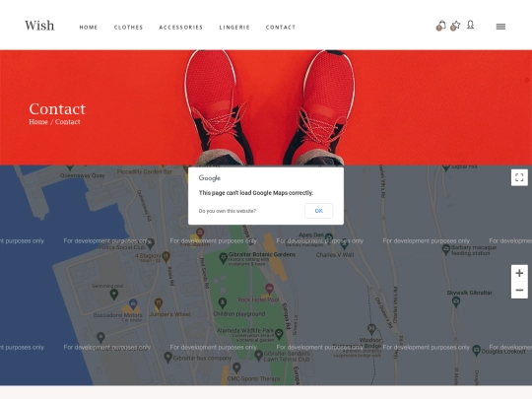
Task: Click the Home breadcrumb link
Action: pos(38,122)
